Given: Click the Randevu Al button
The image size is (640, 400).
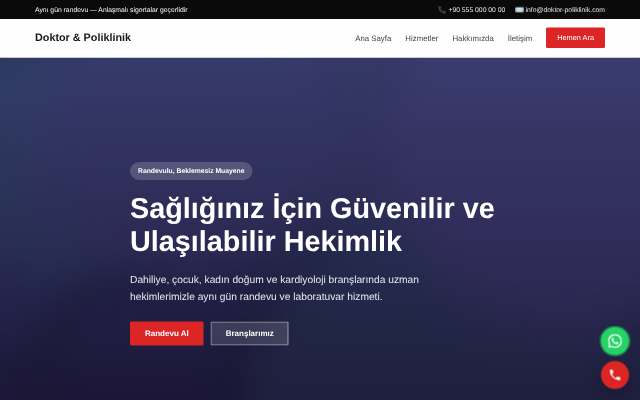Looking at the screenshot, I should [167, 333].
